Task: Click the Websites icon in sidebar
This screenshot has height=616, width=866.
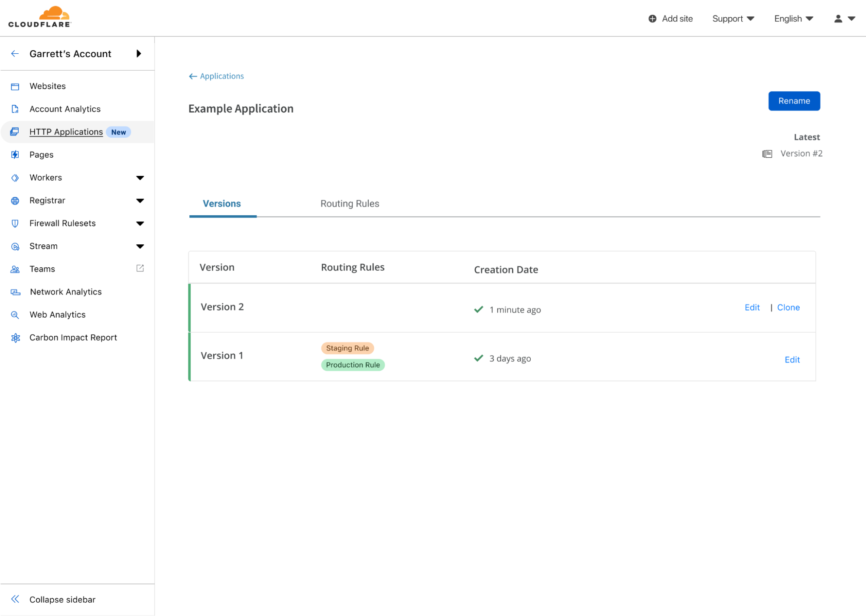Action: (15, 87)
